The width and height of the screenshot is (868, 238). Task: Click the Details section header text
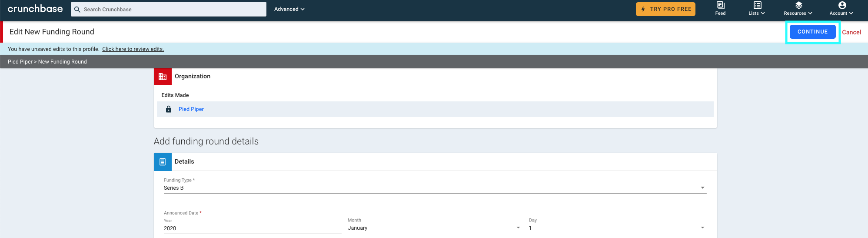pyautogui.click(x=184, y=162)
